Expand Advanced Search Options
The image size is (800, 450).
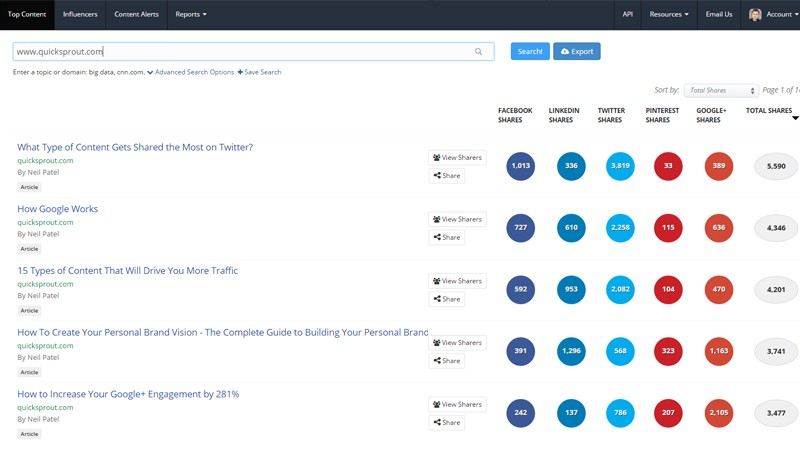coord(190,72)
